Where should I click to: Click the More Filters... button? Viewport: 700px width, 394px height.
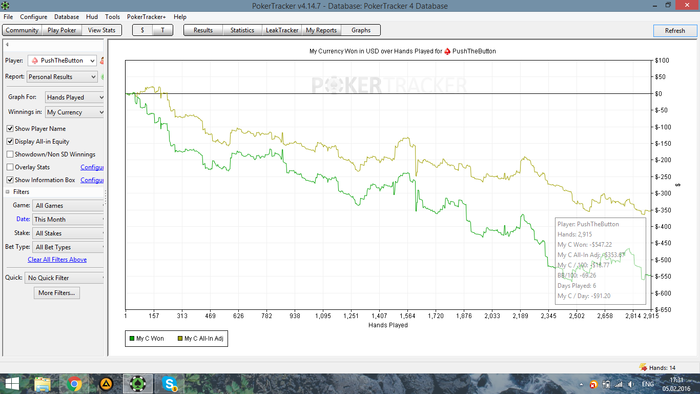pyautogui.click(x=57, y=293)
